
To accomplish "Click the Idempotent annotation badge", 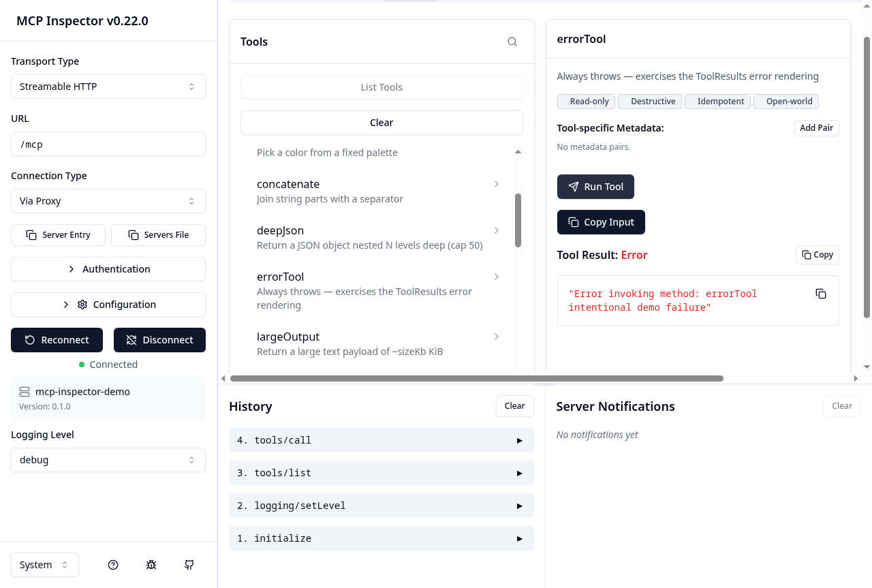I will 717,102.
